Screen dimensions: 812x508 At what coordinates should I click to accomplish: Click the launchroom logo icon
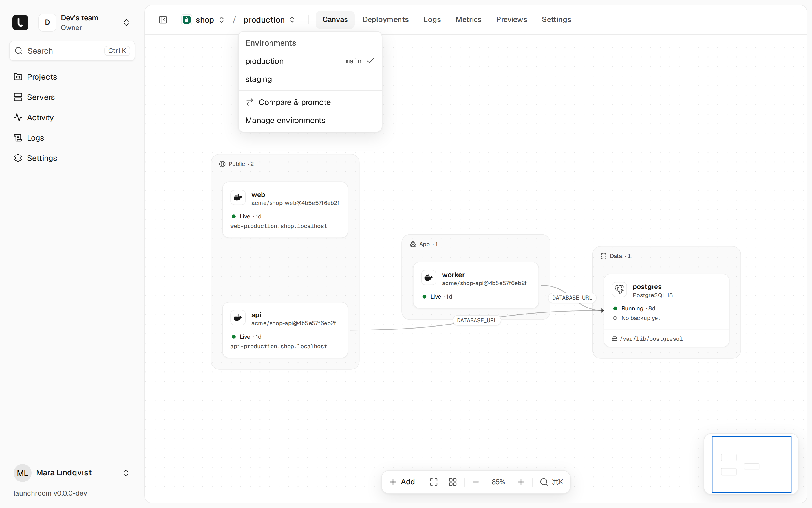pyautogui.click(x=20, y=23)
